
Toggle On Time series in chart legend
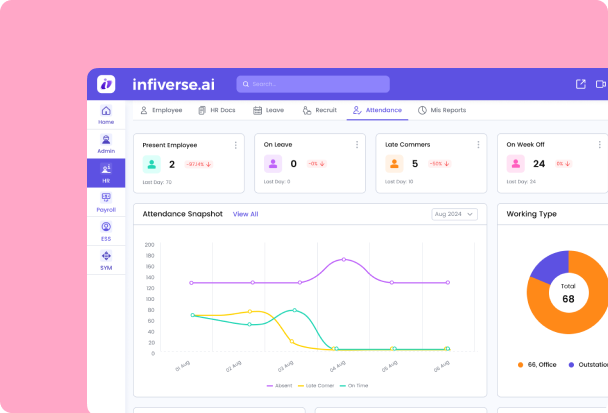pyautogui.click(x=354, y=385)
